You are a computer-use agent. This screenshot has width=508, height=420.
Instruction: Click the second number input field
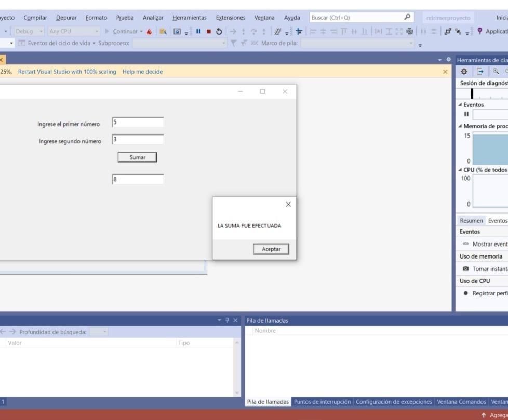(x=138, y=139)
